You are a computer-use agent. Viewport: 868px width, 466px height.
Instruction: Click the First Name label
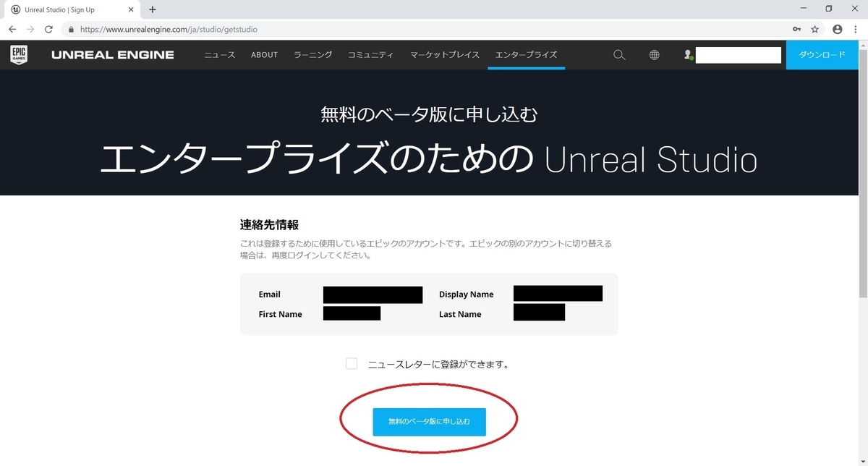[x=280, y=314]
